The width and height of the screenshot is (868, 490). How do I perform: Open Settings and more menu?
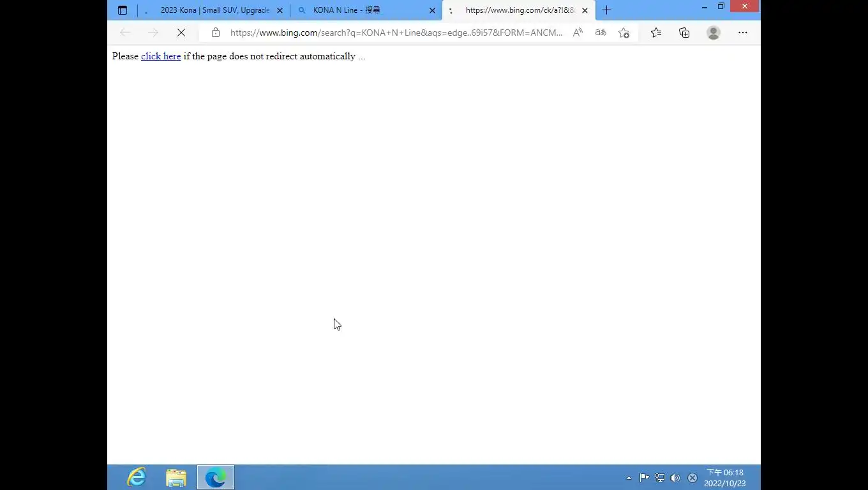tap(743, 33)
